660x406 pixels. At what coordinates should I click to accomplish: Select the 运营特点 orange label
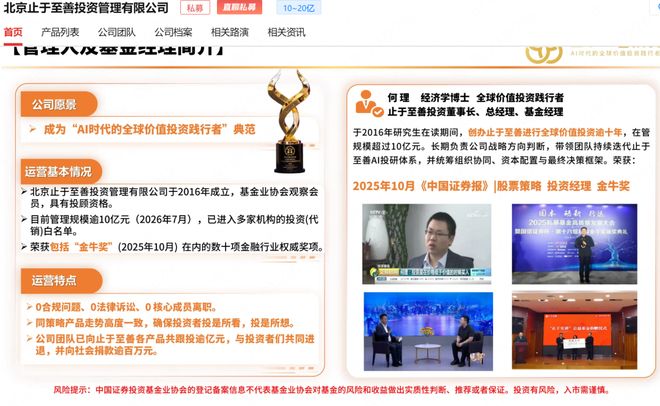[x=61, y=280]
